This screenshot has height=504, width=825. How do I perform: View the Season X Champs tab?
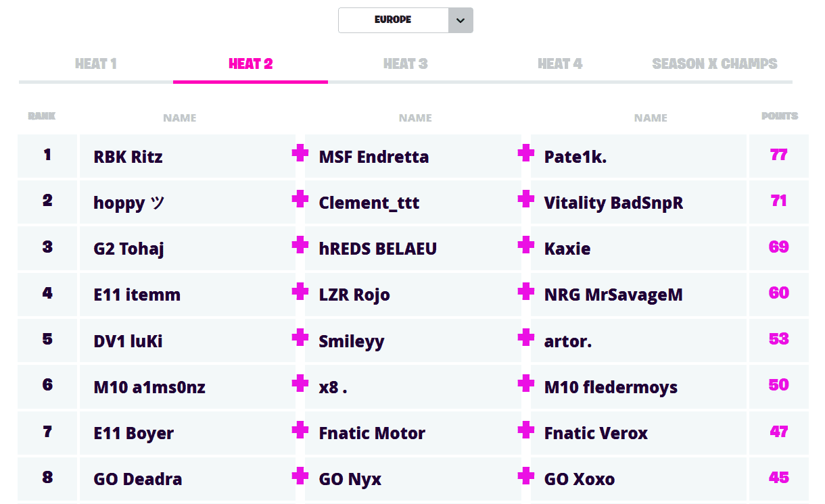point(714,64)
